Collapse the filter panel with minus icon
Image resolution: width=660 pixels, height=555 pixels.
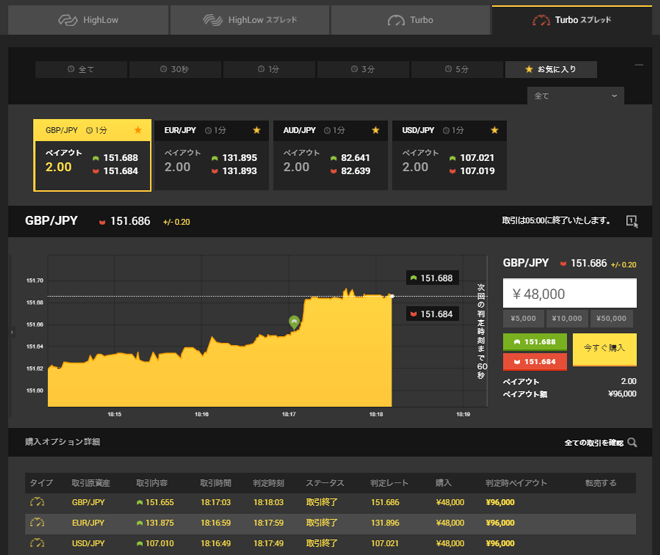pos(639,65)
